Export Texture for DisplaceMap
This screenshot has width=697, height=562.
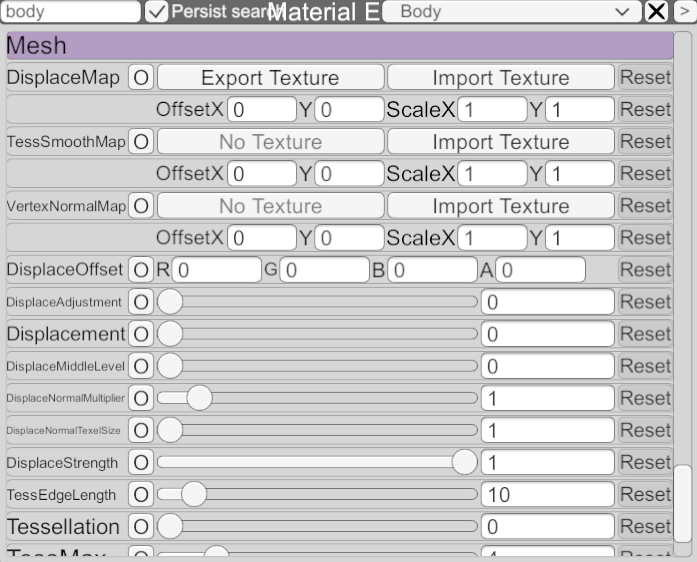click(x=270, y=78)
